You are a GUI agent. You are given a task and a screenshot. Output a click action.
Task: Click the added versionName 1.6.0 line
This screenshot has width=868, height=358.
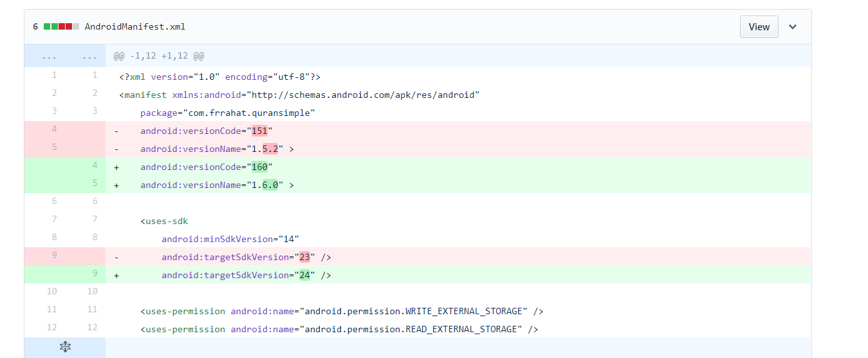[x=217, y=185]
